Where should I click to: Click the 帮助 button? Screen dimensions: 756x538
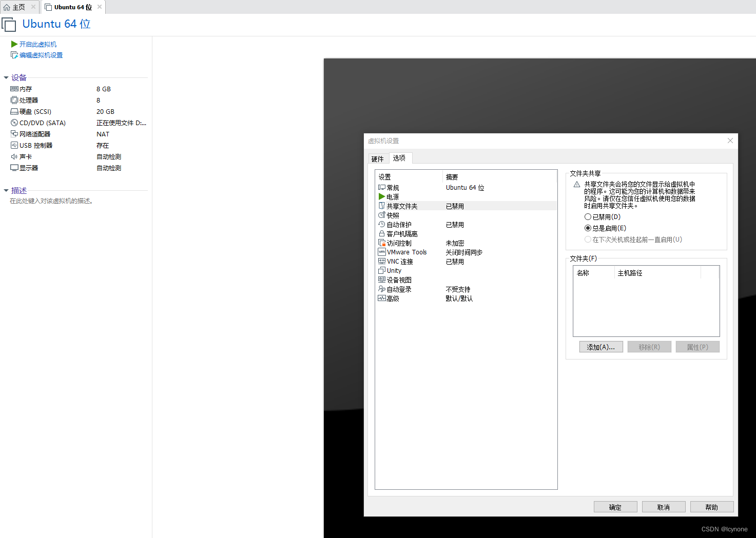pyautogui.click(x=712, y=507)
